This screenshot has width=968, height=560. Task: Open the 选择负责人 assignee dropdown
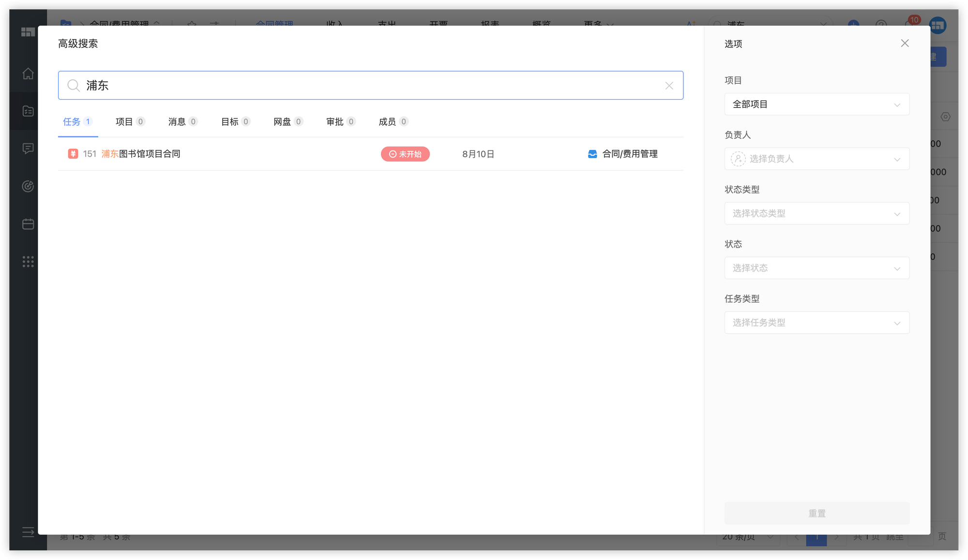coord(817,159)
